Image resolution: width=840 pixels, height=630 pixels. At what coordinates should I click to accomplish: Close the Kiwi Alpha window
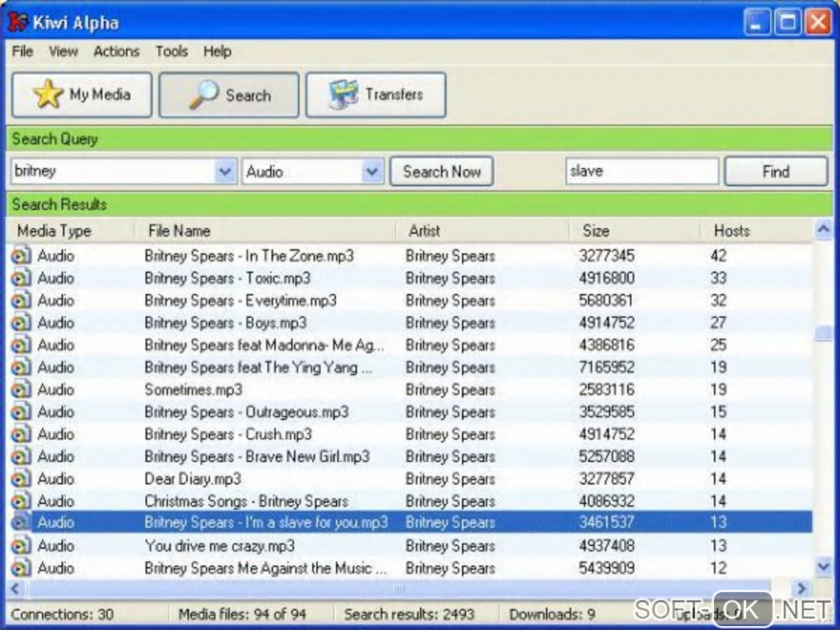click(819, 22)
